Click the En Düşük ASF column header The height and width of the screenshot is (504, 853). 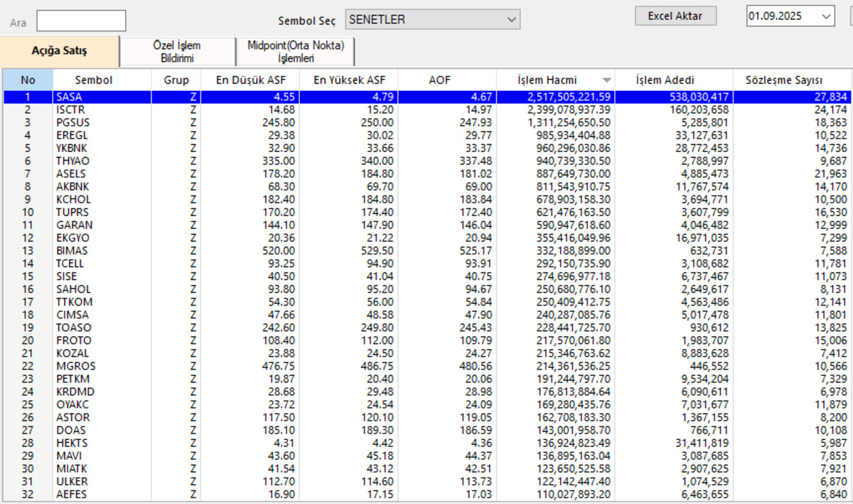(x=250, y=80)
